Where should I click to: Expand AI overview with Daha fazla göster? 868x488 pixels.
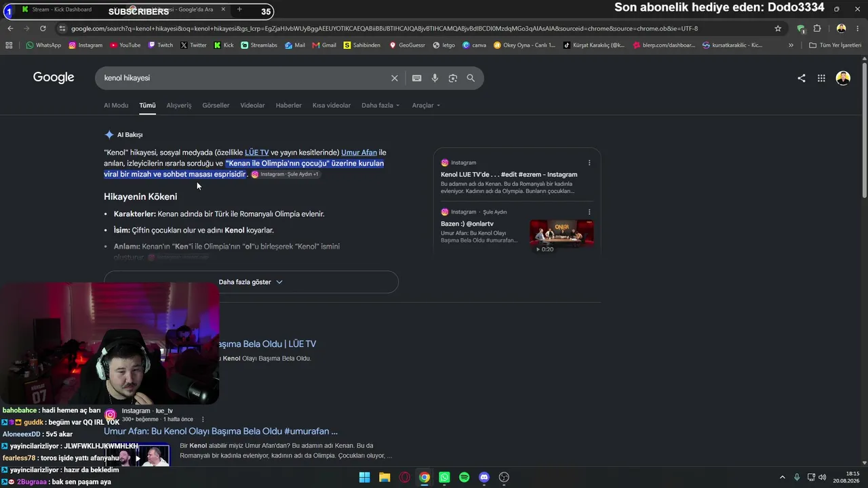click(x=251, y=282)
